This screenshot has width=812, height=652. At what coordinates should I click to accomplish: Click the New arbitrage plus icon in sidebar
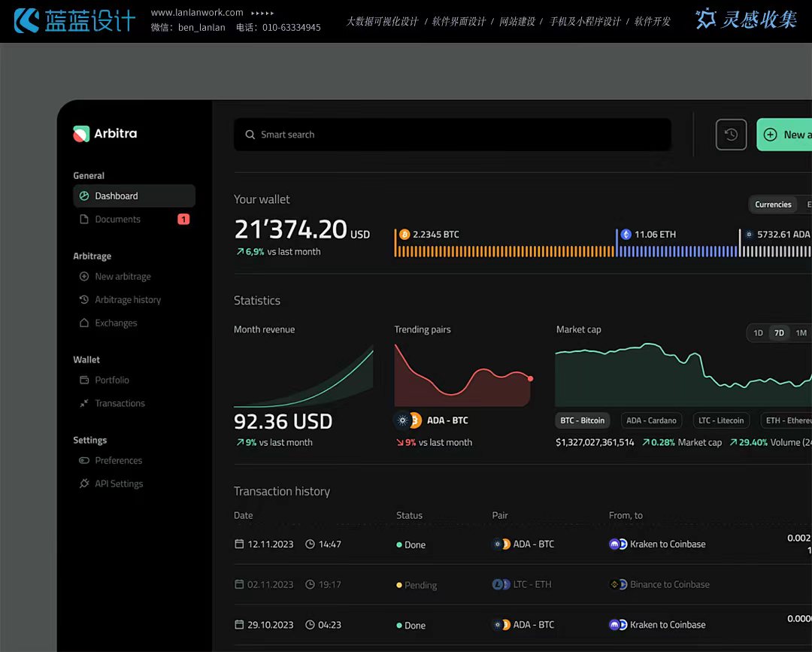pyautogui.click(x=84, y=277)
